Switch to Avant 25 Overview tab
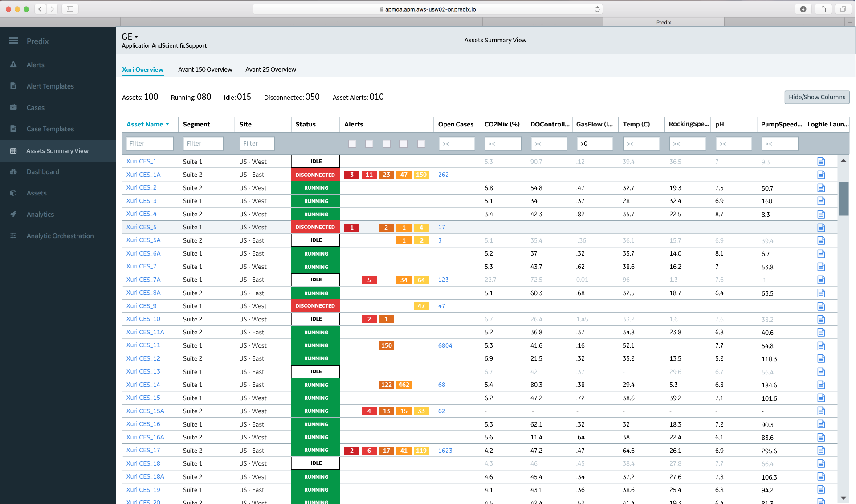Image resolution: width=856 pixels, height=504 pixels. tap(270, 69)
